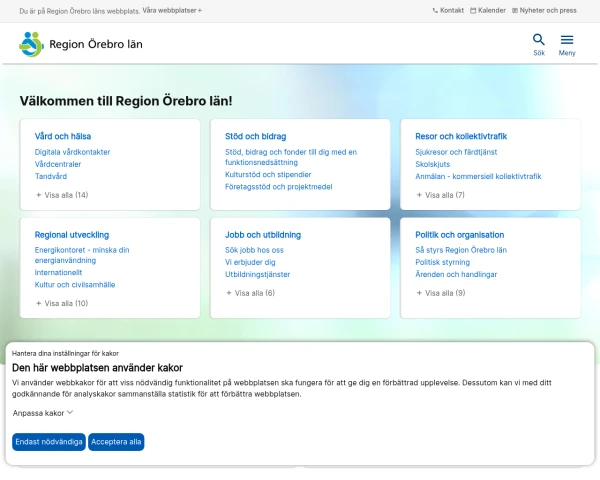Expand Visa alla (10) in Regional utveckling
This screenshot has width=600, height=480.
62,303
